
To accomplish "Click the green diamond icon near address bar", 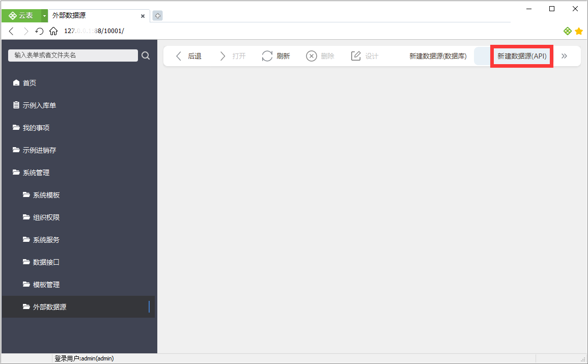I will coord(567,31).
